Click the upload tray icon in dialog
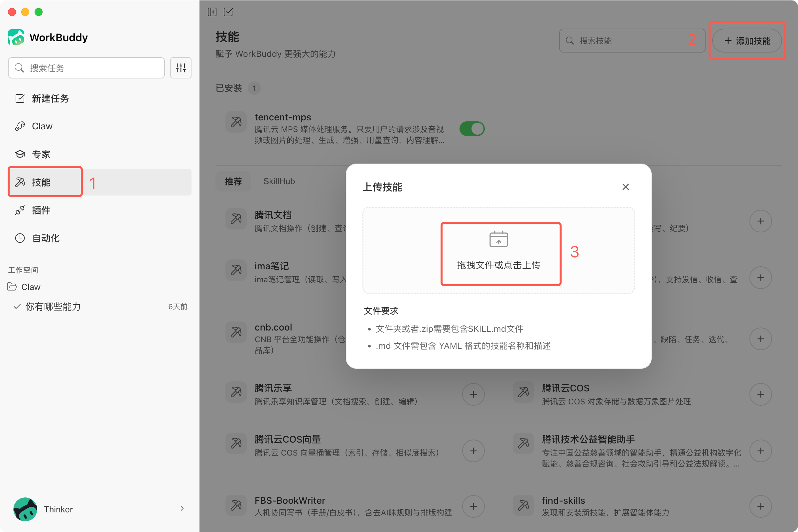Viewport: 798px width, 532px height. coord(498,239)
